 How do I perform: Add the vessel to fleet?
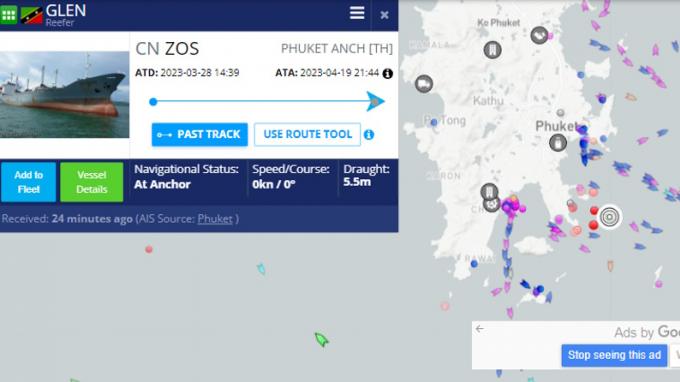coord(29,182)
